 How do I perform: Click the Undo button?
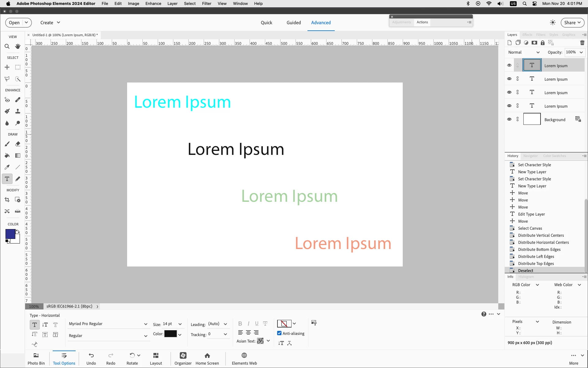91,358
